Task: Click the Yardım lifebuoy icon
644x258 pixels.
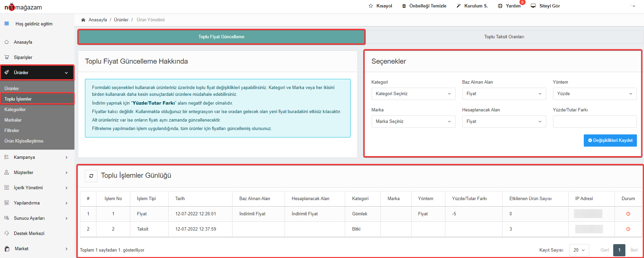Action: coord(500,6)
